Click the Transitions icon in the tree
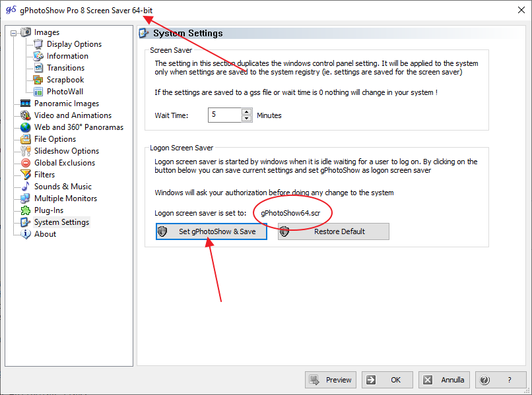The height and width of the screenshot is (395, 532). tap(38, 68)
